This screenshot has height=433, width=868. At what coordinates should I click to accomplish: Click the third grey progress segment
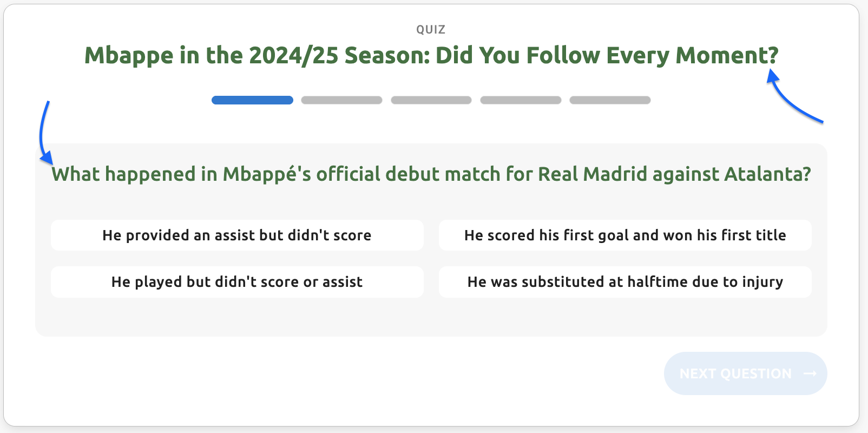tap(431, 100)
